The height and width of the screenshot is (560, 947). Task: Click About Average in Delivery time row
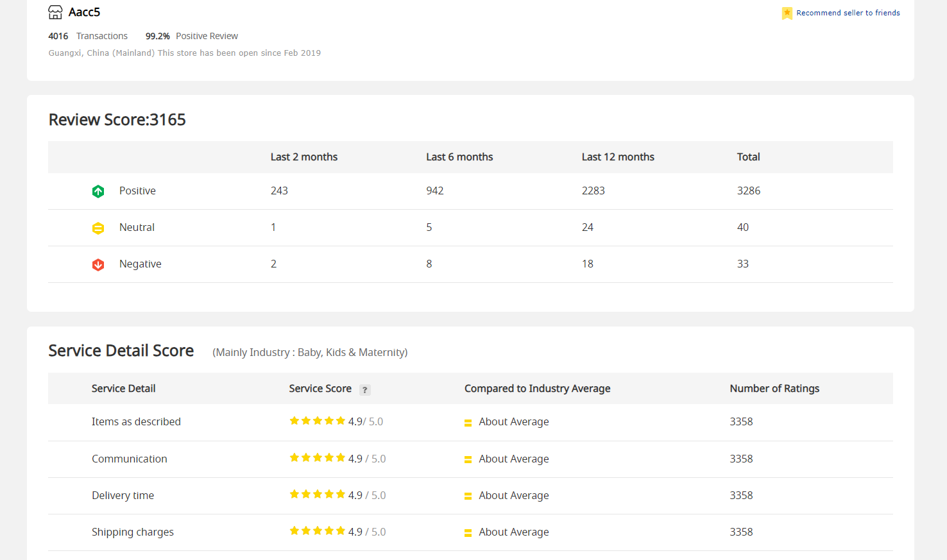pyautogui.click(x=514, y=496)
